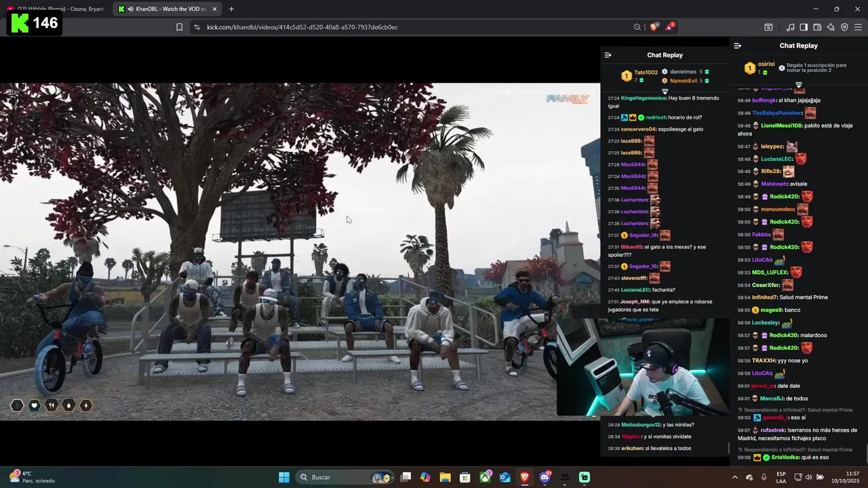868x488 pixels.
Task: Open Brave Rewards triangle icon
Action: (670, 26)
